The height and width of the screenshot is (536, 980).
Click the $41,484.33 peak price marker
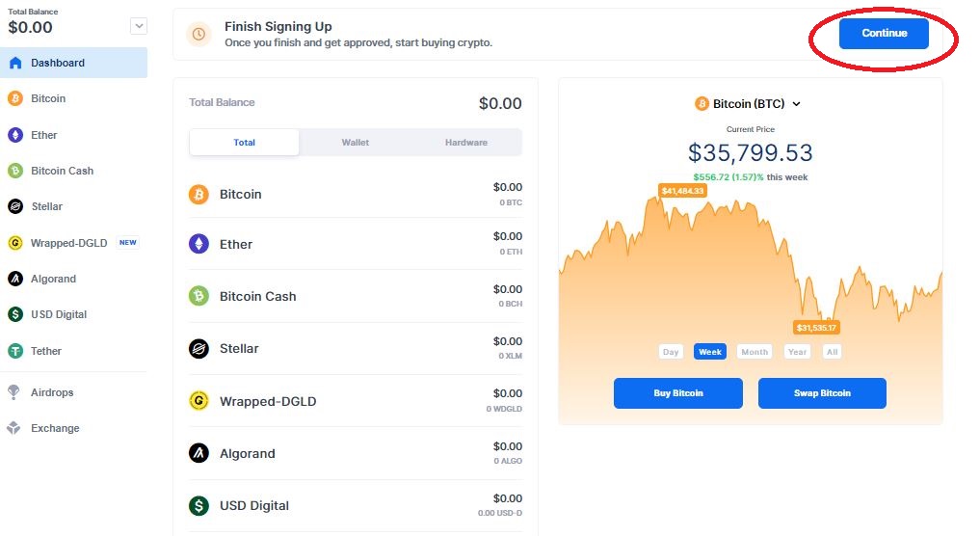683,191
